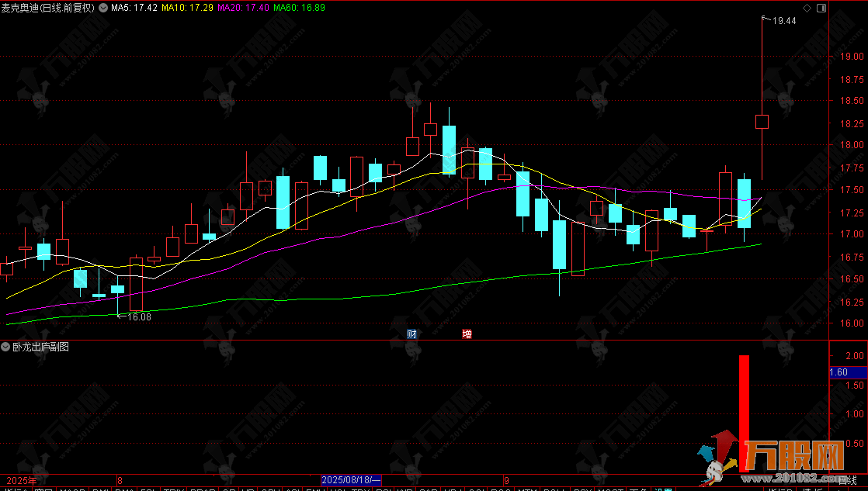Click the latest red candlestick under the 19.44 high
Image resolution: width=868 pixels, height=491 pixels.
tap(762, 122)
